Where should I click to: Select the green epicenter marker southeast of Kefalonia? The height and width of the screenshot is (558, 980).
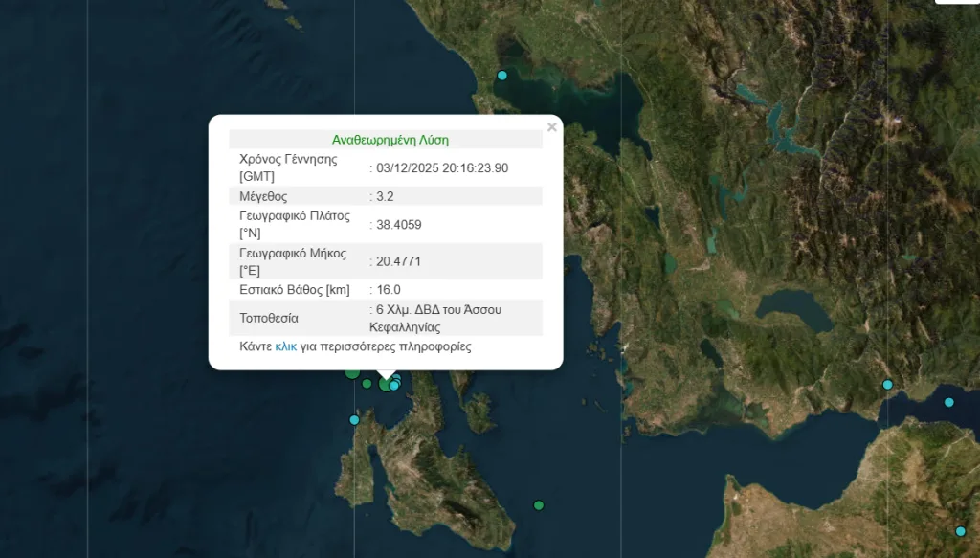(x=538, y=504)
